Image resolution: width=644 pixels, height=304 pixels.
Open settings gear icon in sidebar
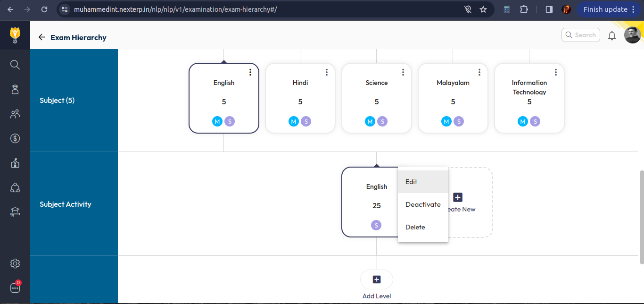pos(15,263)
